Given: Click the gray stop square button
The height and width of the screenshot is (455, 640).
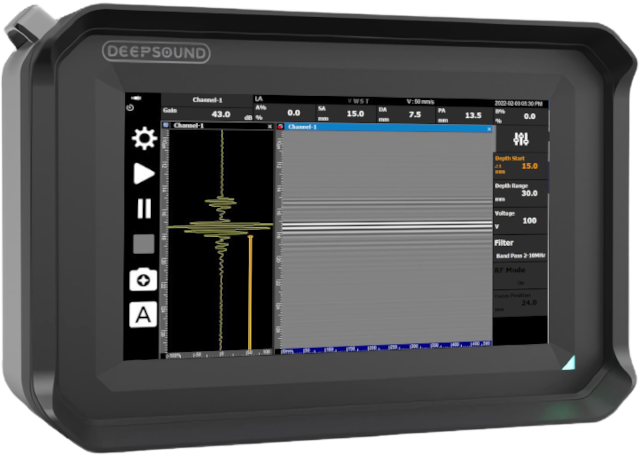Looking at the screenshot, I should pos(144,244).
